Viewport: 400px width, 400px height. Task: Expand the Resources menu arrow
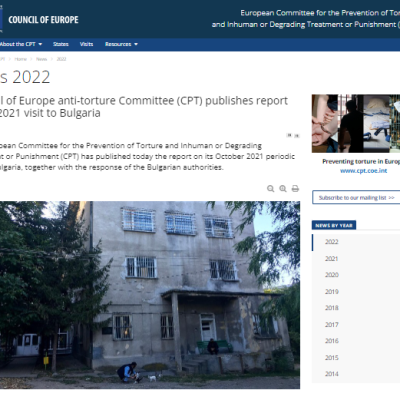(136, 44)
